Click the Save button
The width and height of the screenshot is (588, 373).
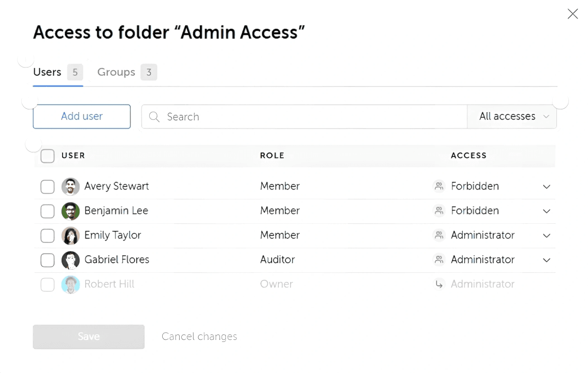89,337
